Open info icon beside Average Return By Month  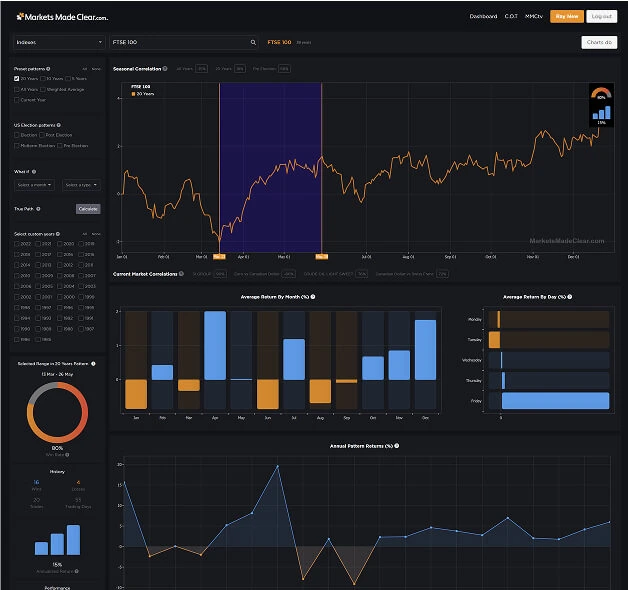tap(313, 297)
